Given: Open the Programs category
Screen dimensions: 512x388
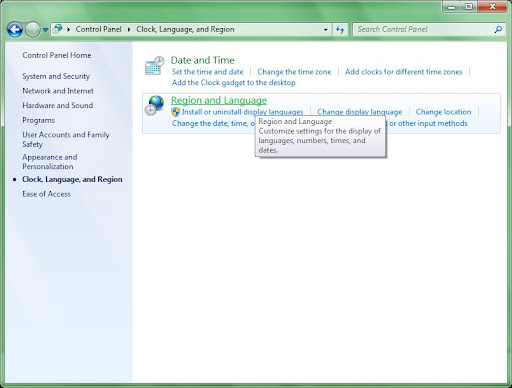Looking at the screenshot, I should click(x=38, y=120).
